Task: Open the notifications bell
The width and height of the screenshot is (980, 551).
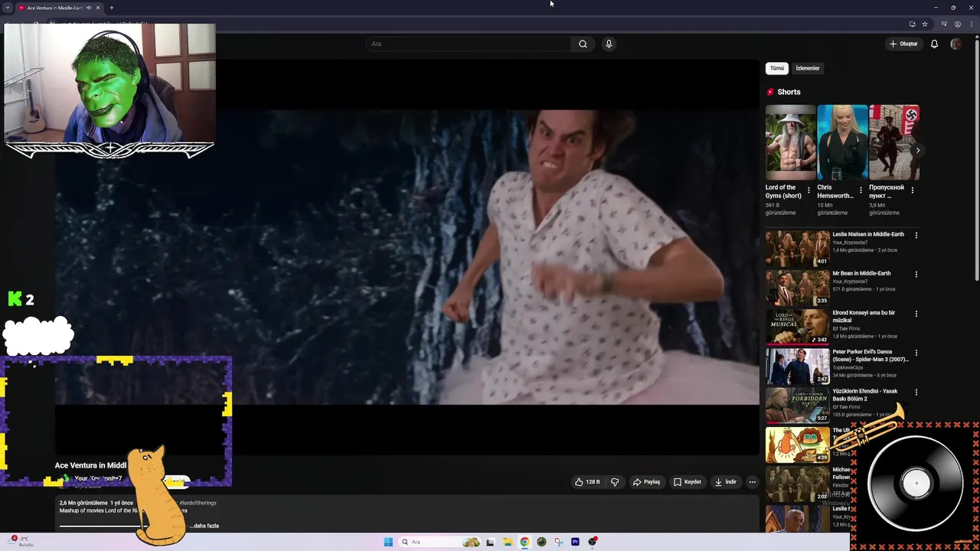Action: click(934, 44)
